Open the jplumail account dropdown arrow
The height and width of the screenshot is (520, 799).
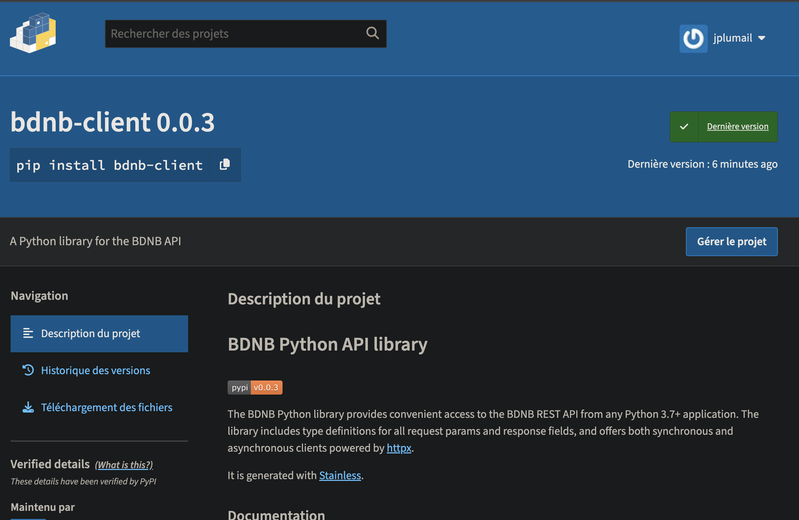761,38
